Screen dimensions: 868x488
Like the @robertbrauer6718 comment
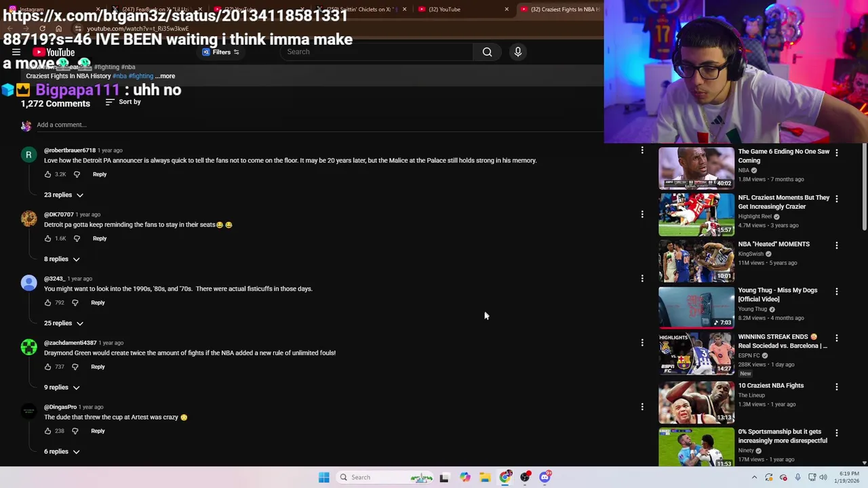point(47,174)
